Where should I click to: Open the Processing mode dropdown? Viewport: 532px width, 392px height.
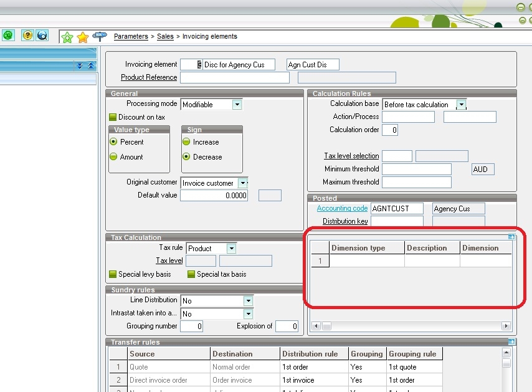[x=237, y=104]
